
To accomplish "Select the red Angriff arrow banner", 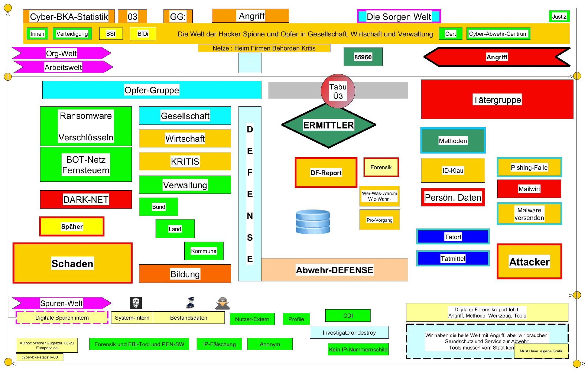I will click(x=496, y=57).
